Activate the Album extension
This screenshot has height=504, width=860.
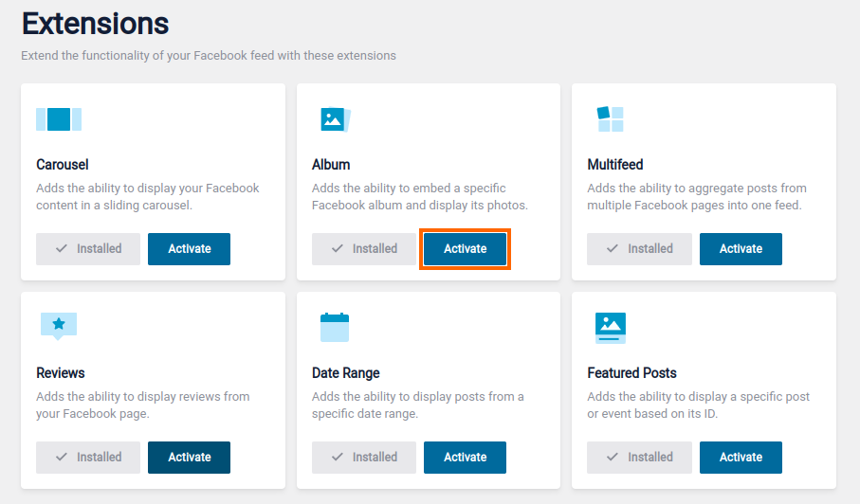465,249
